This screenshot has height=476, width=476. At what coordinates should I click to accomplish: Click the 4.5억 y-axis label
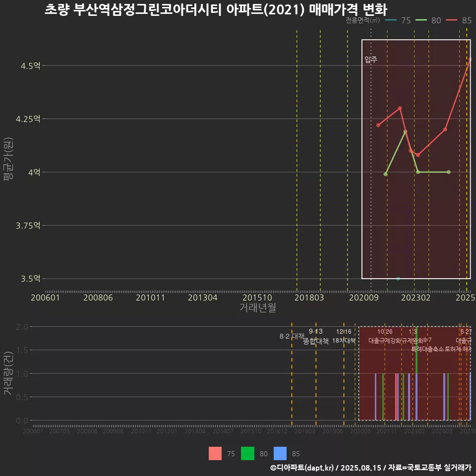(30, 65)
